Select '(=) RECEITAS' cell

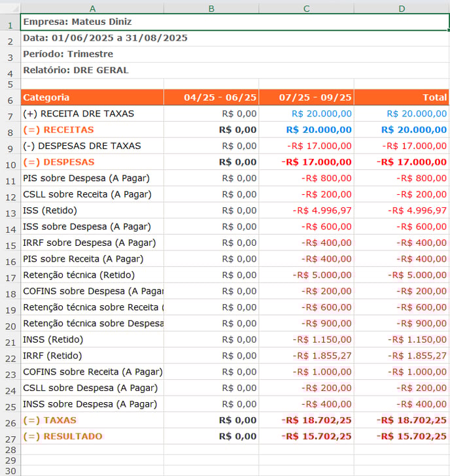coord(92,129)
